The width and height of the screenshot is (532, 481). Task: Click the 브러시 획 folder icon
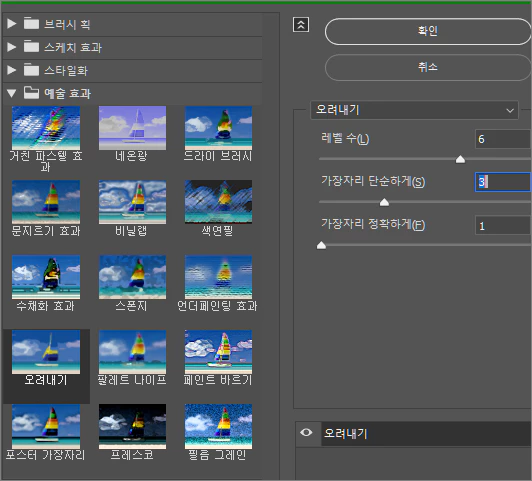coord(31,23)
